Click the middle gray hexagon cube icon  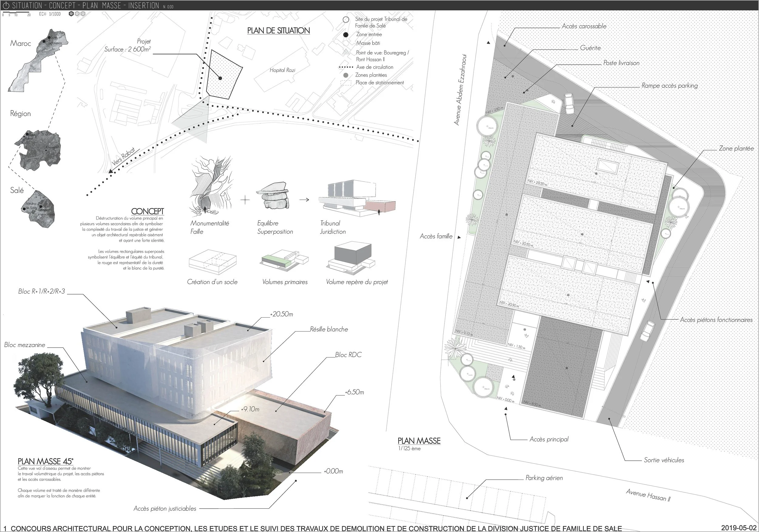(x=77, y=14)
